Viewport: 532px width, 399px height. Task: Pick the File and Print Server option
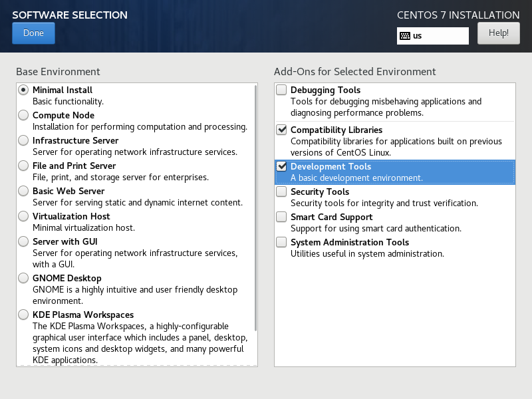(x=23, y=166)
